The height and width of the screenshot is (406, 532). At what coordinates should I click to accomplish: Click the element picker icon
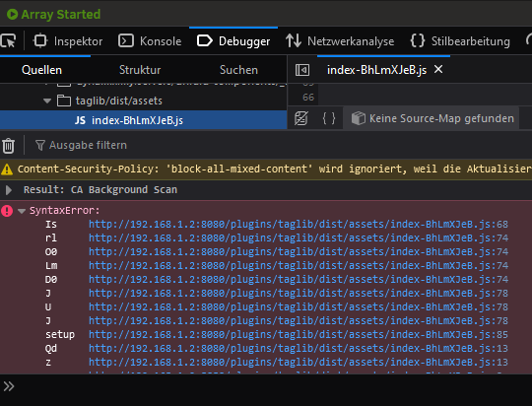click(x=8, y=41)
